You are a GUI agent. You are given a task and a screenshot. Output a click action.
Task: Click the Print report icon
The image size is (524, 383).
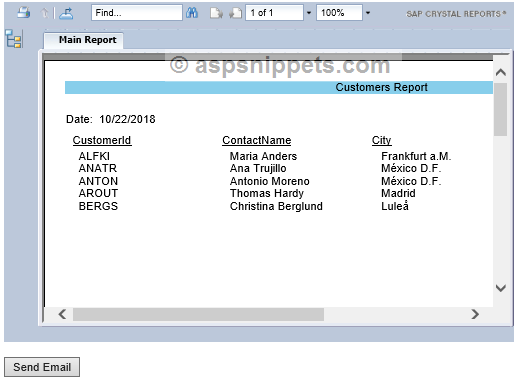(x=24, y=13)
